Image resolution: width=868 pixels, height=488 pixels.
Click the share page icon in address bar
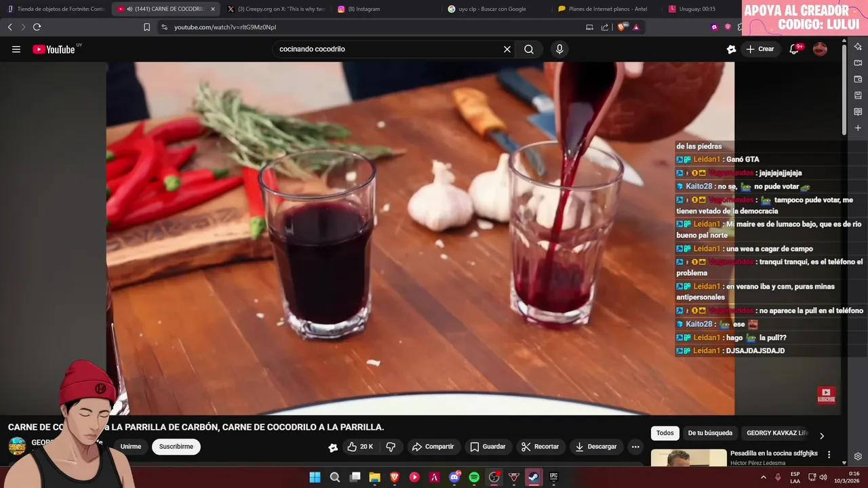click(604, 27)
